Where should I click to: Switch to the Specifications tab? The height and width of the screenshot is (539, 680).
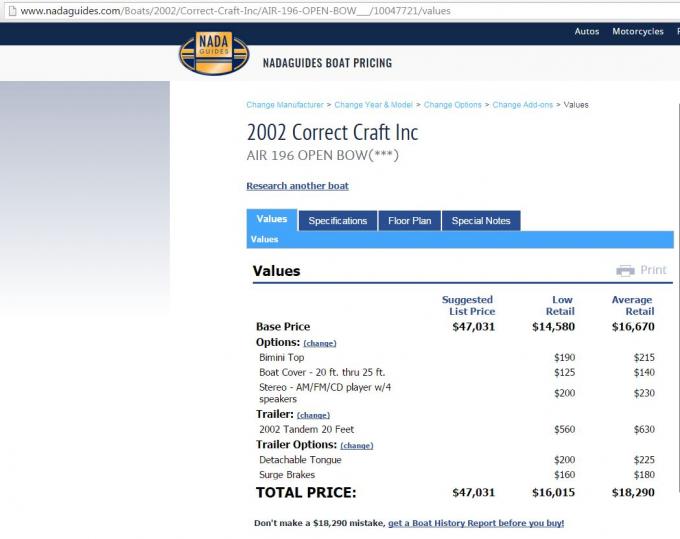tap(337, 221)
